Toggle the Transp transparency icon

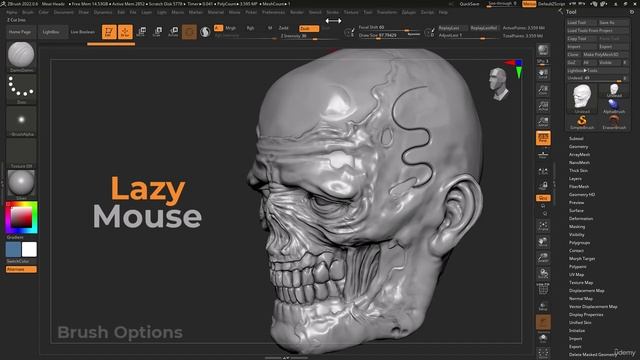click(x=543, y=306)
